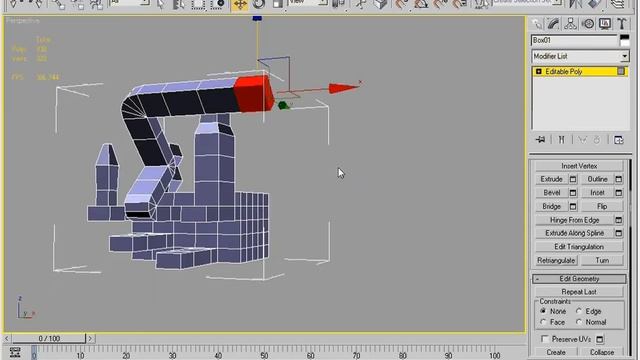Step time slider forward with right arrow

tap(91, 338)
